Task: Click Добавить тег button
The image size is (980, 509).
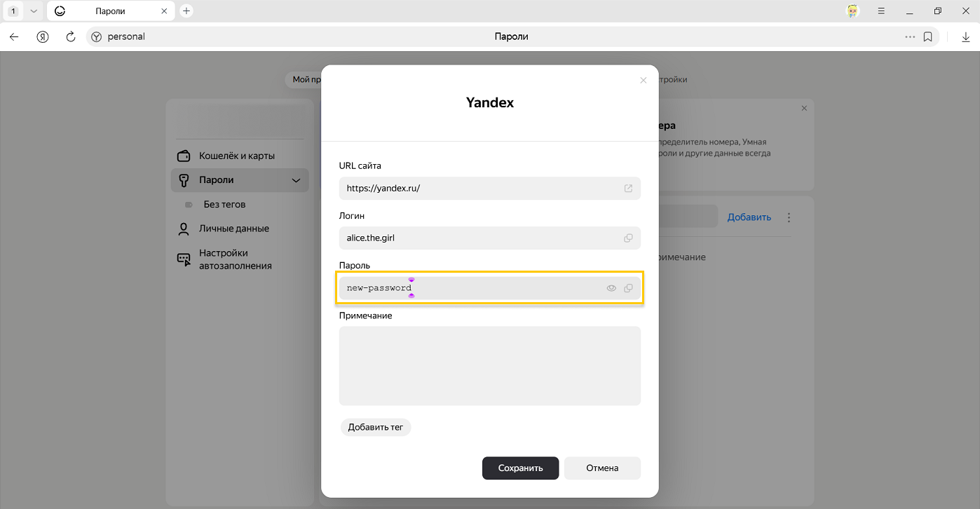Action: (376, 427)
